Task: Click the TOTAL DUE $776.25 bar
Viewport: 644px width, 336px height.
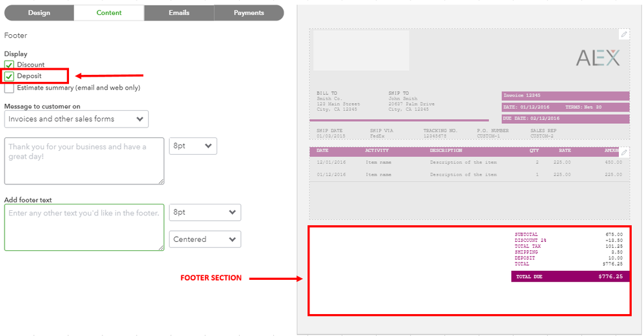Action: (x=570, y=277)
